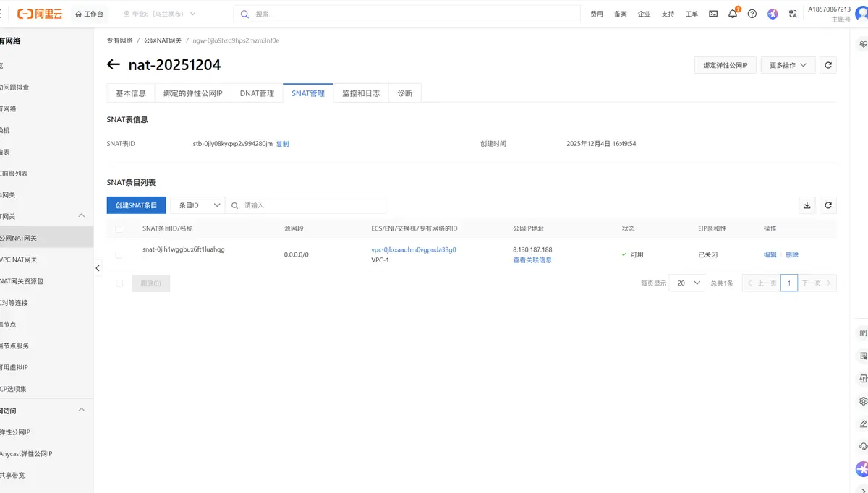Switch to the 诊断 tab
868x493 pixels.
(x=405, y=93)
